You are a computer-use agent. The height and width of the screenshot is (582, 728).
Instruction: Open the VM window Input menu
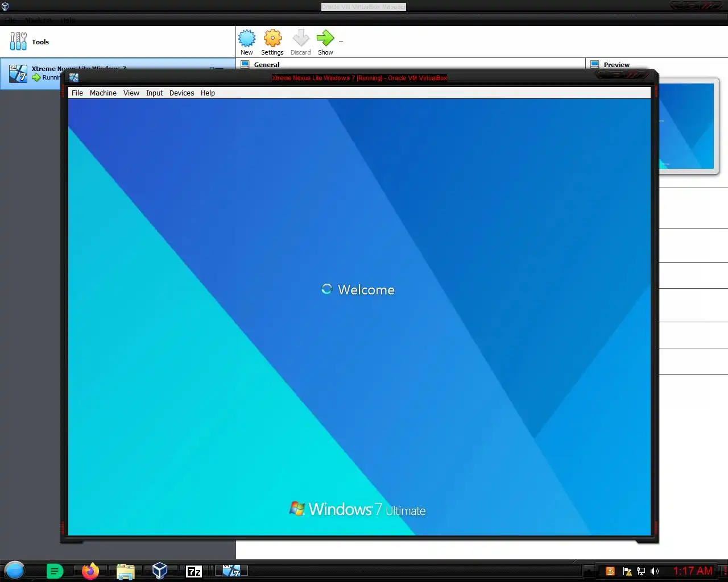(x=154, y=93)
